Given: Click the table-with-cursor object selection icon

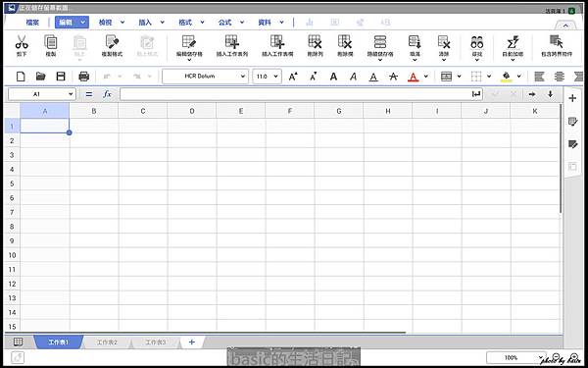Looking at the screenshot, I should point(556,42).
